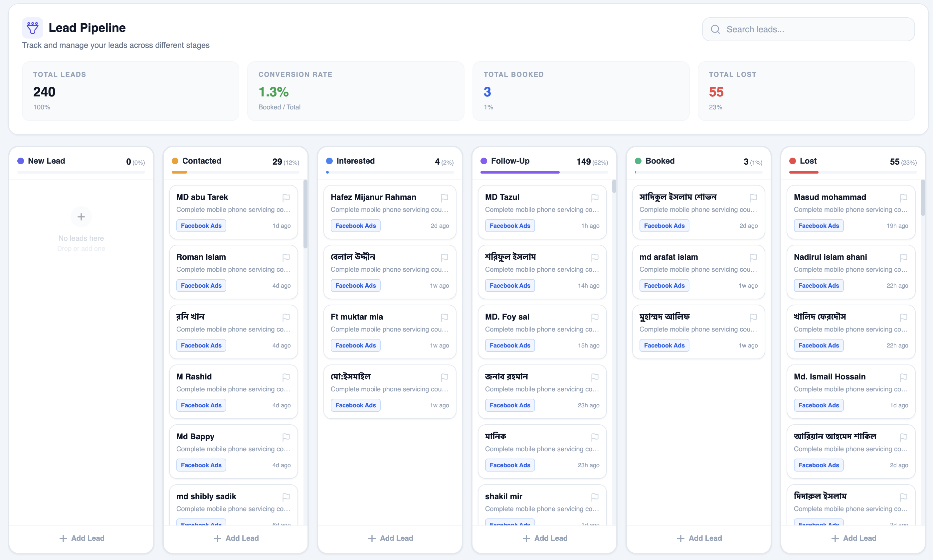
Task: Flag the Ft muktar mia lead
Action: pos(445,317)
